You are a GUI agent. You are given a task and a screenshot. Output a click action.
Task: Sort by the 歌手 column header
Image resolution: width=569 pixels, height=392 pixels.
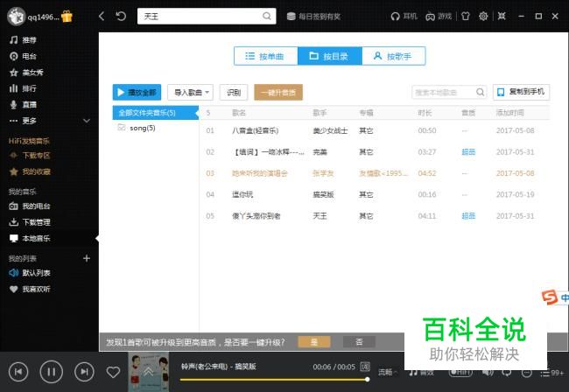point(320,113)
